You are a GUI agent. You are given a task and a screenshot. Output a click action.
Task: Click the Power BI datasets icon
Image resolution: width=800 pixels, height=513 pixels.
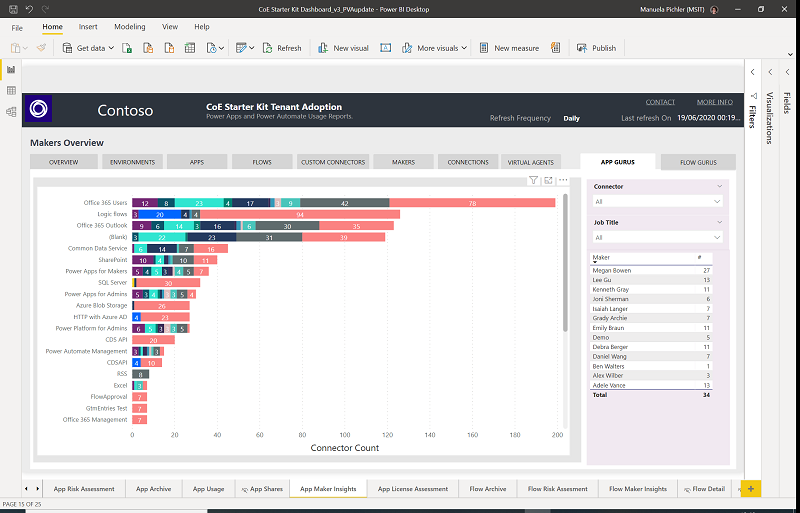point(148,48)
